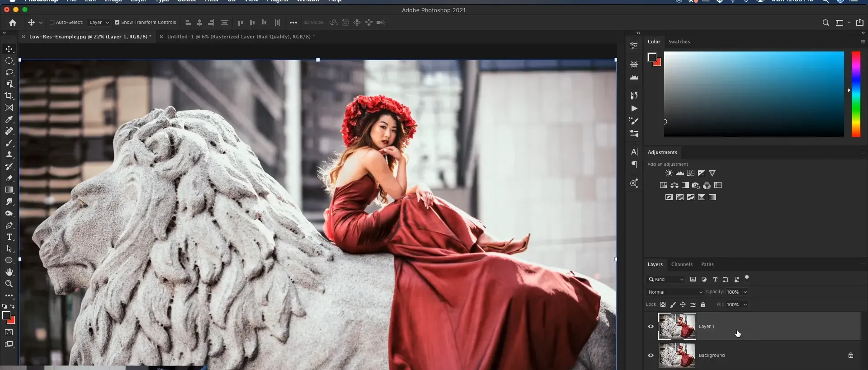The image size is (868, 370).
Task: Close the Low-Res-Example.jpg tab
Action: click(x=24, y=37)
